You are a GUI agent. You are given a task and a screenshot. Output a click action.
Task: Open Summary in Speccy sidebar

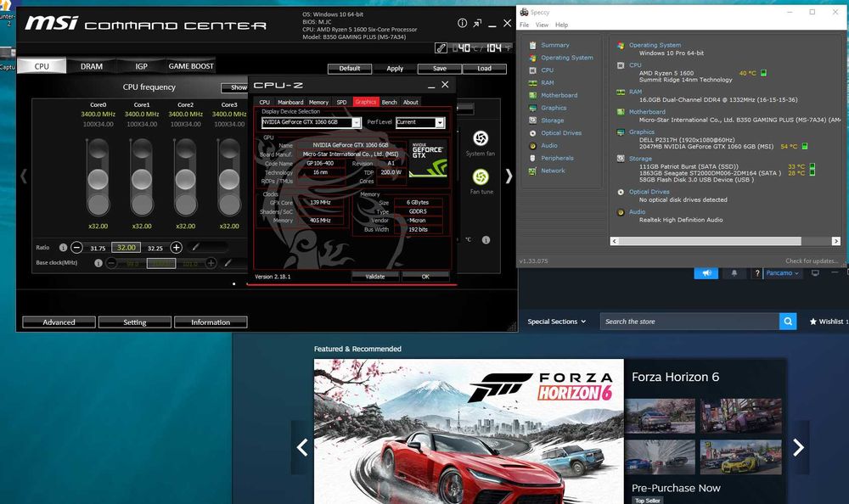coord(555,46)
